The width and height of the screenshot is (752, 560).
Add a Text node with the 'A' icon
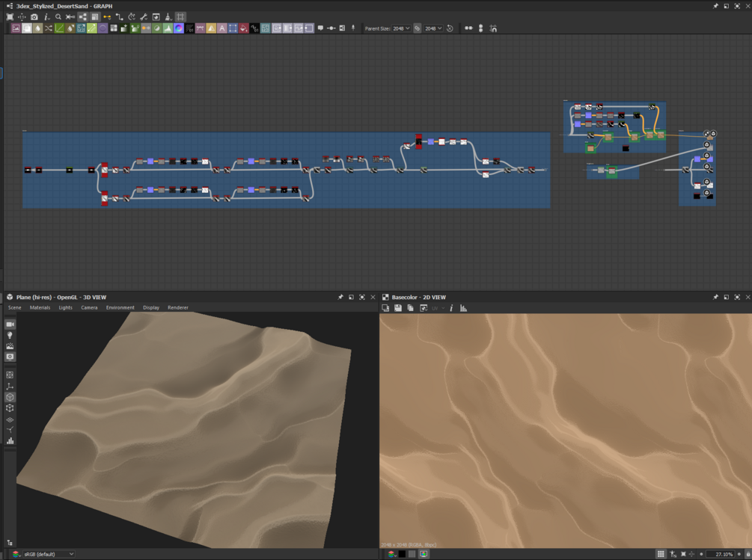point(222,28)
